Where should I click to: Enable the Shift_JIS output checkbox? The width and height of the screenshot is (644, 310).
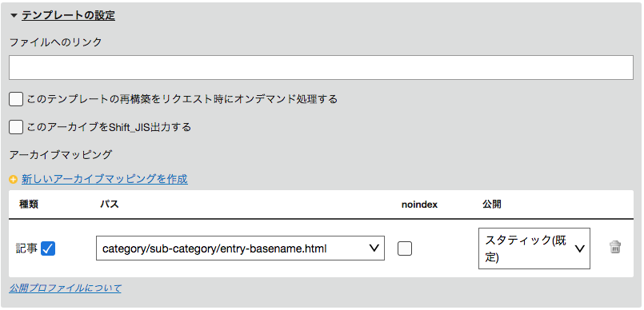16,127
